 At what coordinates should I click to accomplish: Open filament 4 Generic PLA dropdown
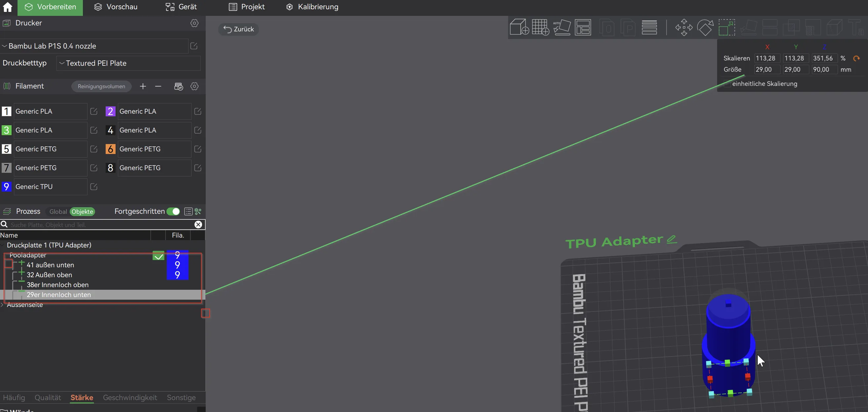(154, 130)
